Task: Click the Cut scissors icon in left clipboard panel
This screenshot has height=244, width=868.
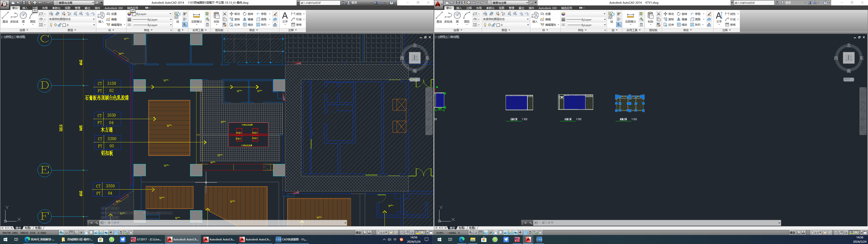Action: [225, 14]
